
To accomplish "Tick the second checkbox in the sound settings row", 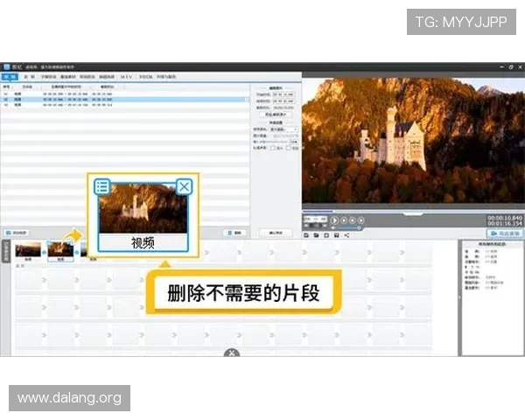I will coord(288,148).
